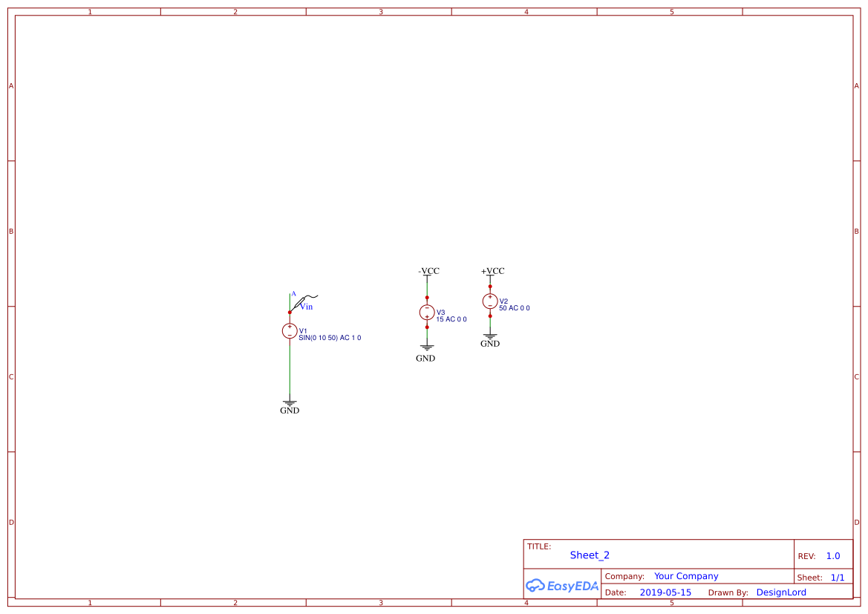Click the EasyEDA logo in the title block

coord(562,586)
